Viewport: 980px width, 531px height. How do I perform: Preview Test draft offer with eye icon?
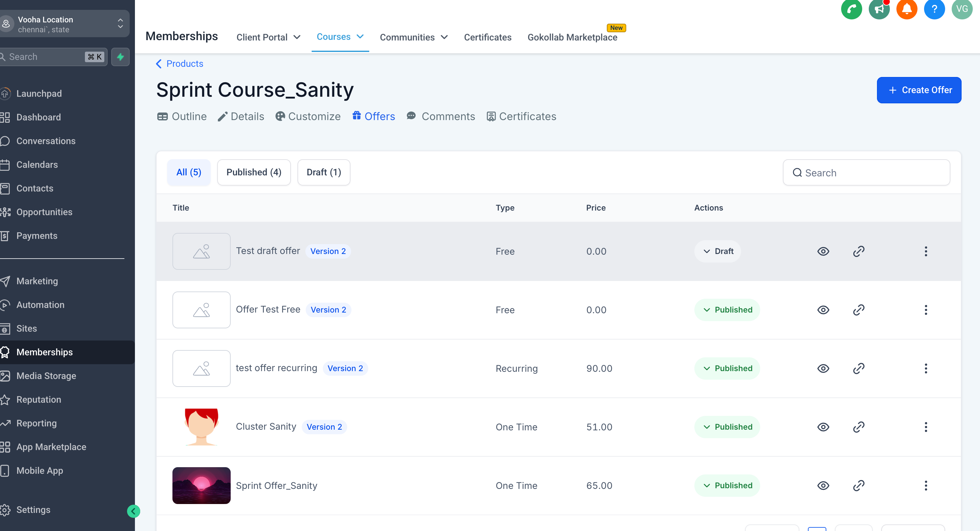(x=823, y=251)
